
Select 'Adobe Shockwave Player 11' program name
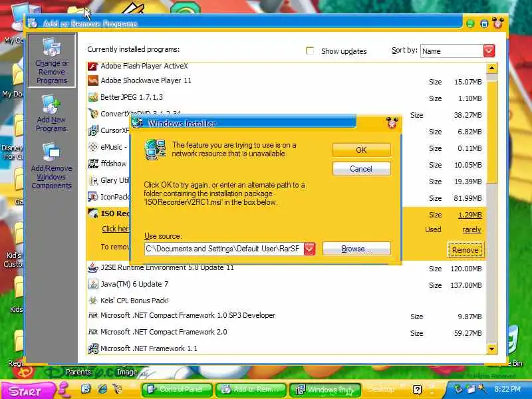pyautogui.click(x=146, y=80)
